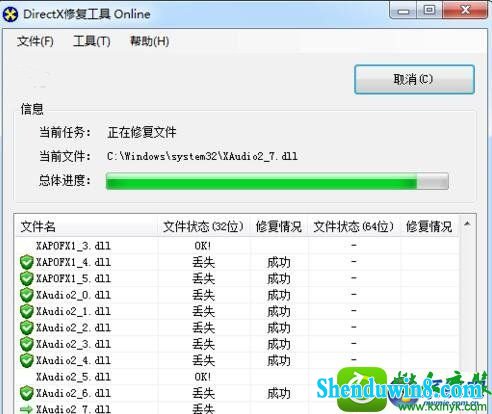
Task: Click 丢失 status in XAudio2_2.dll row
Action: 203,328
